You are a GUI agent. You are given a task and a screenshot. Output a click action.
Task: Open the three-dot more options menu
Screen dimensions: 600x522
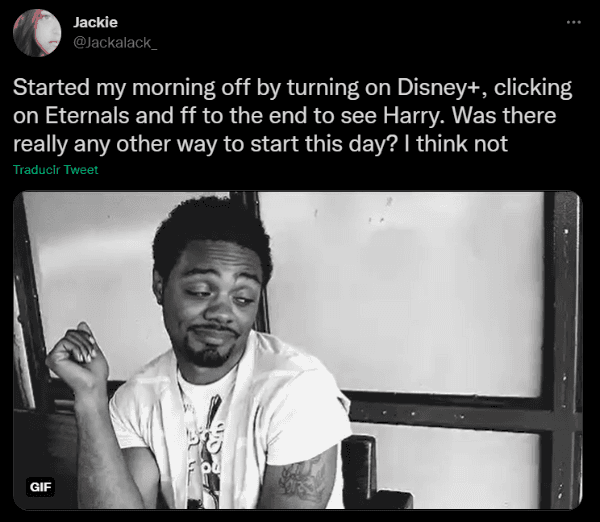click(574, 23)
